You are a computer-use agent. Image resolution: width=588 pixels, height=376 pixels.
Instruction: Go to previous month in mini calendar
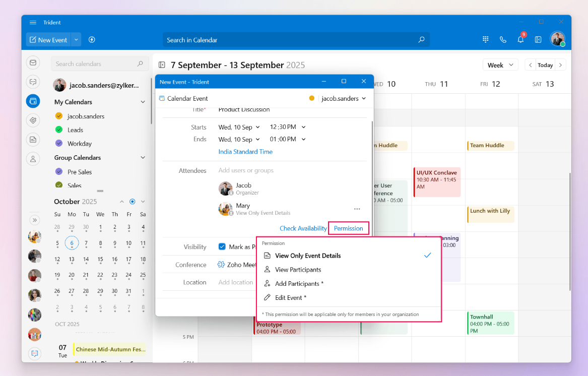[122, 202]
